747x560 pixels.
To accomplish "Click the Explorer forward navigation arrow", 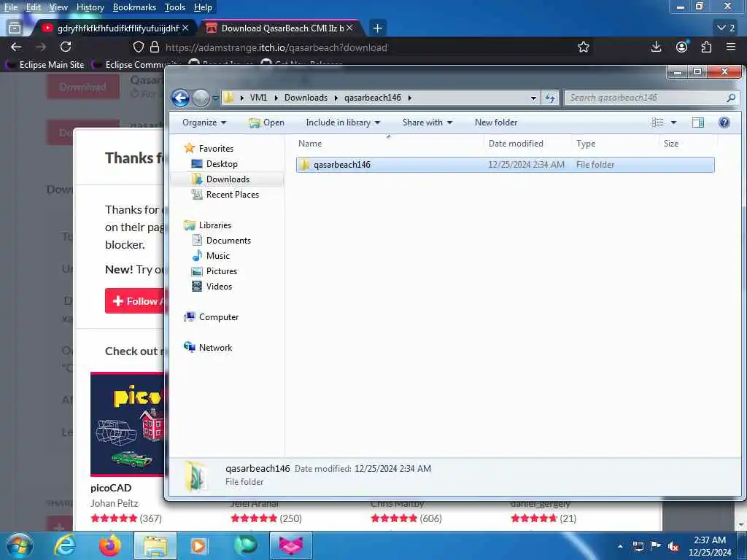I will click(x=201, y=98).
